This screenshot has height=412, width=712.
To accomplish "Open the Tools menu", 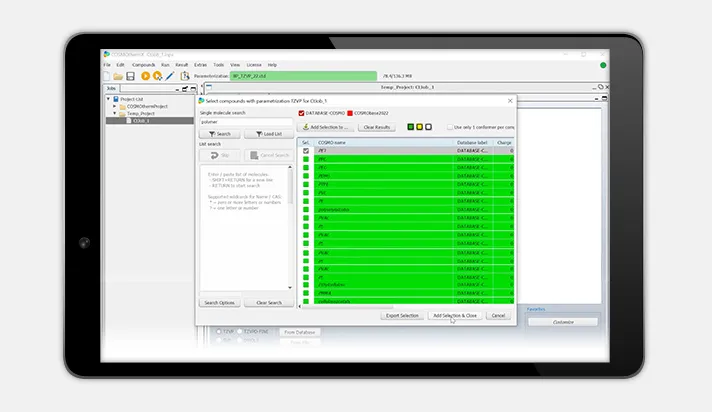I will [x=219, y=65].
